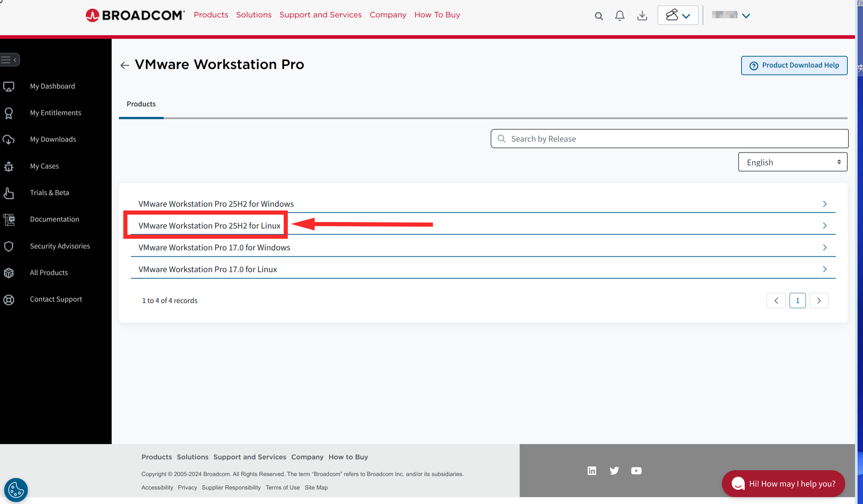
Task: Open Twitter icon in footer
Action: point(614,471)
